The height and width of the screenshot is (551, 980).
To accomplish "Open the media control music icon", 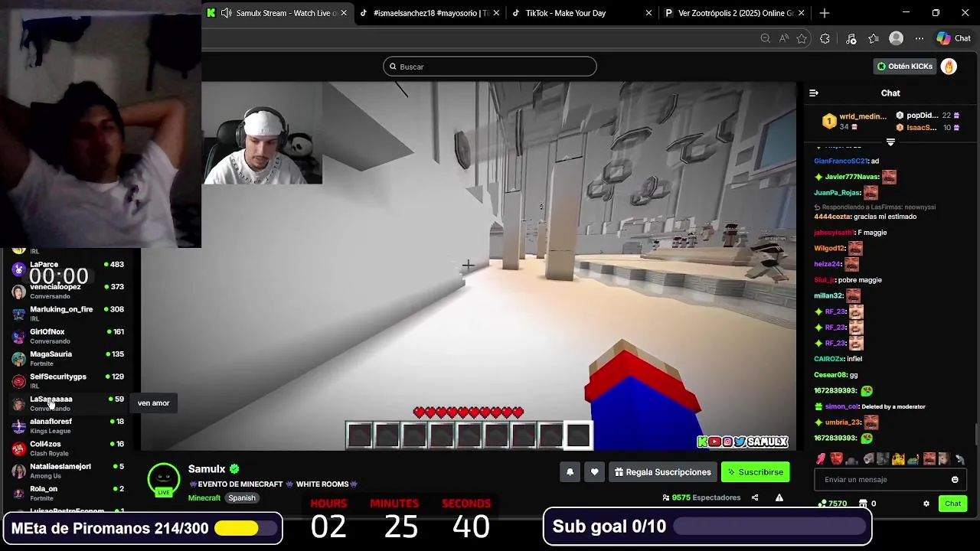I will (851, 38).
